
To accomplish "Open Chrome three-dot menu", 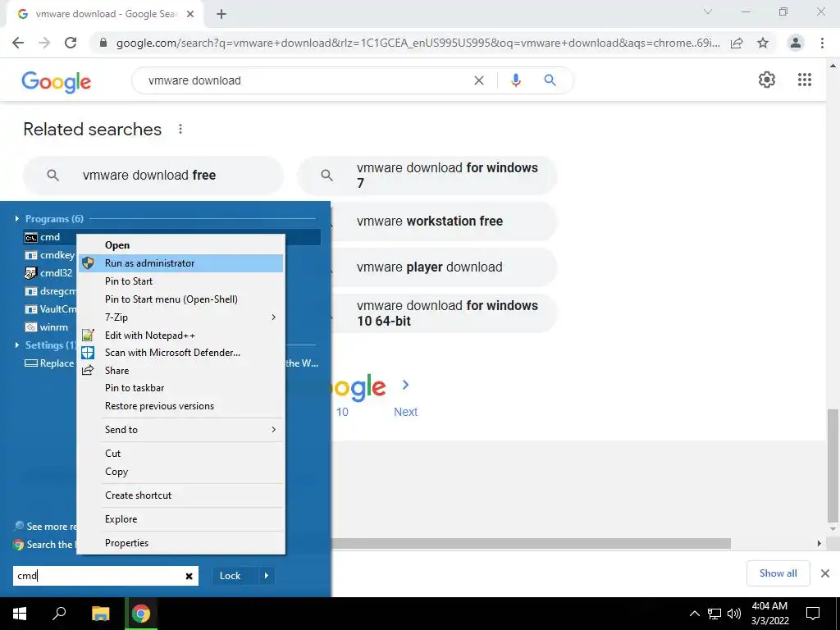I will coord(822,43).
